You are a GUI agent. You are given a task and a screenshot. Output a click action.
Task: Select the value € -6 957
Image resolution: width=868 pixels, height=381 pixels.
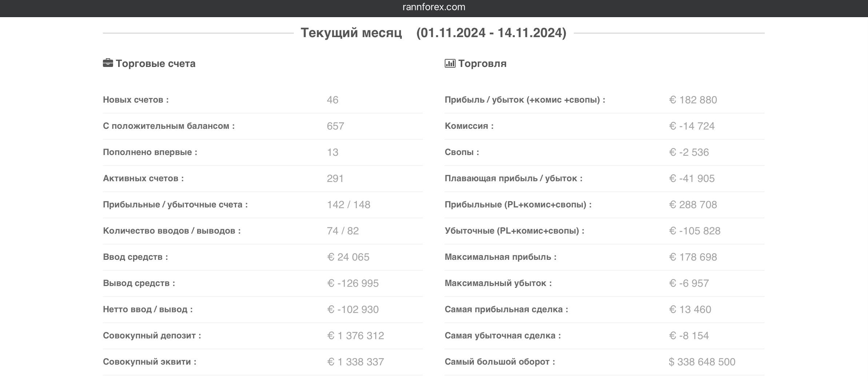[x=689, y=283]
